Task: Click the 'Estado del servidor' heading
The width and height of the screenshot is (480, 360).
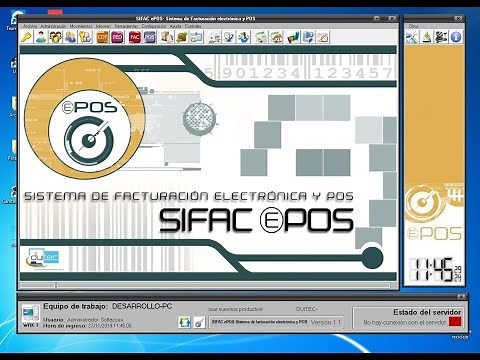Action: point(427,312)
